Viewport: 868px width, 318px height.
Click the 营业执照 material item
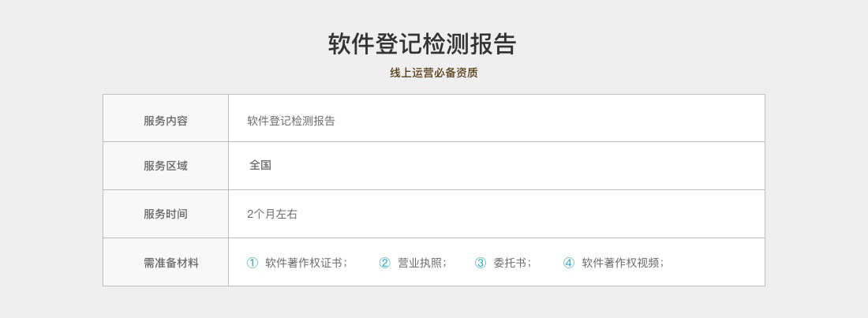(x=421, y=263)
